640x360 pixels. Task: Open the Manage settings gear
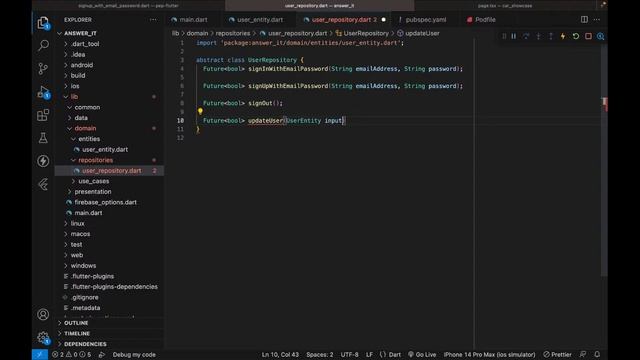43,337
